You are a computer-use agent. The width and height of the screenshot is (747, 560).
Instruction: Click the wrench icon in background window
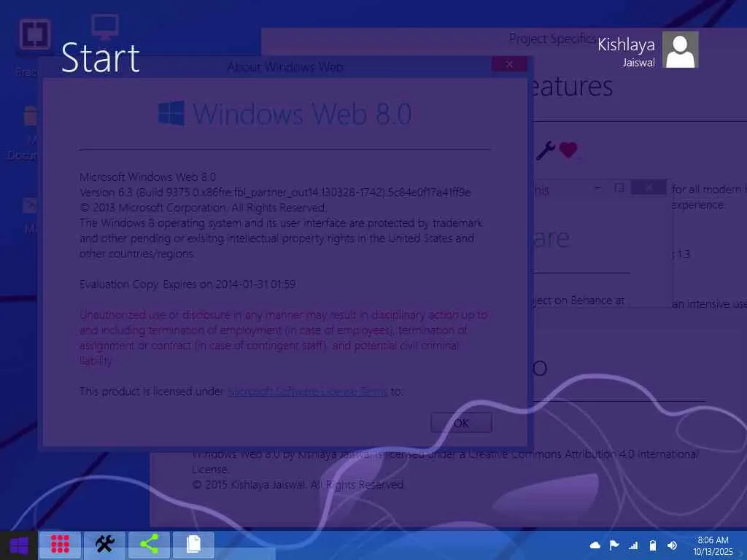546,151
